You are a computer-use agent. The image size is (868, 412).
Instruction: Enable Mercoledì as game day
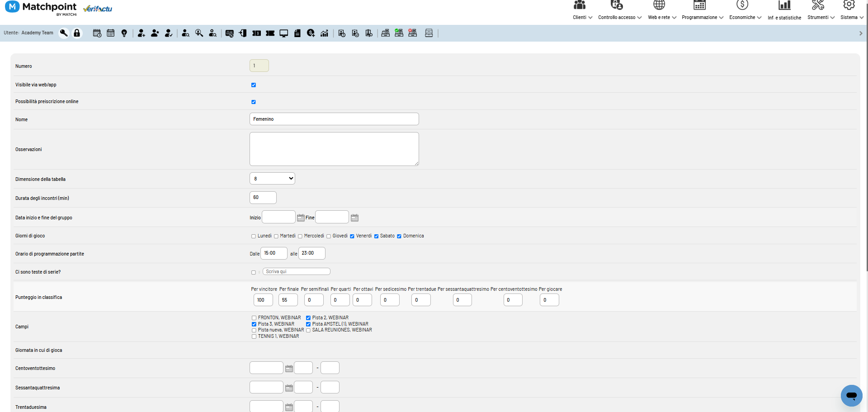[x=300, y=236]
